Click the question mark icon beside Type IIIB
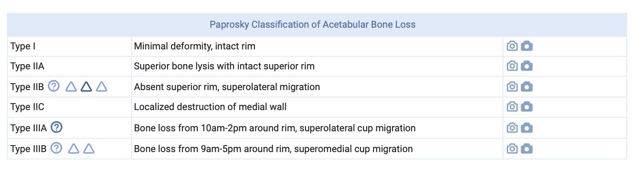This screenshot has height=182, width=644. coord(56,148)
